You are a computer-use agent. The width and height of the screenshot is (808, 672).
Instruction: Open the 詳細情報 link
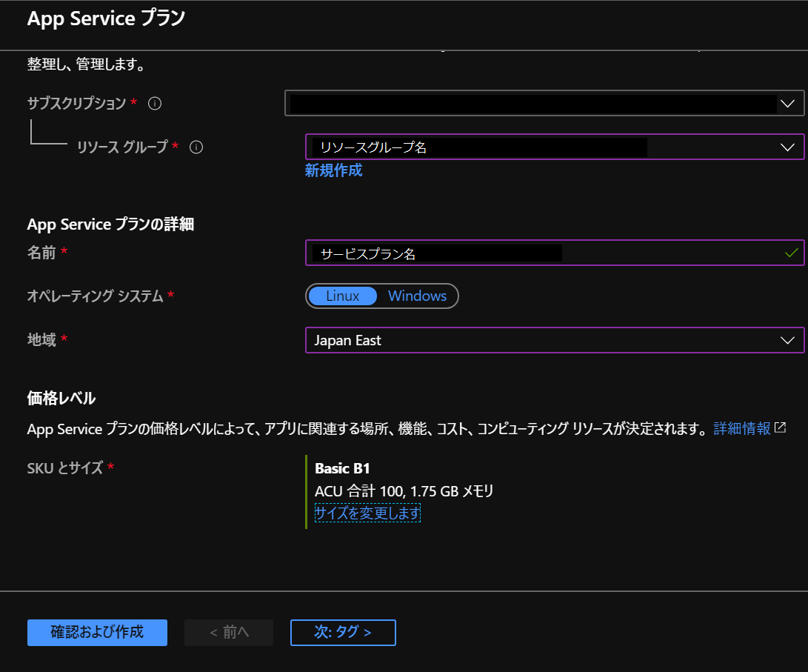pyautogui.click(x=742, y=428)
